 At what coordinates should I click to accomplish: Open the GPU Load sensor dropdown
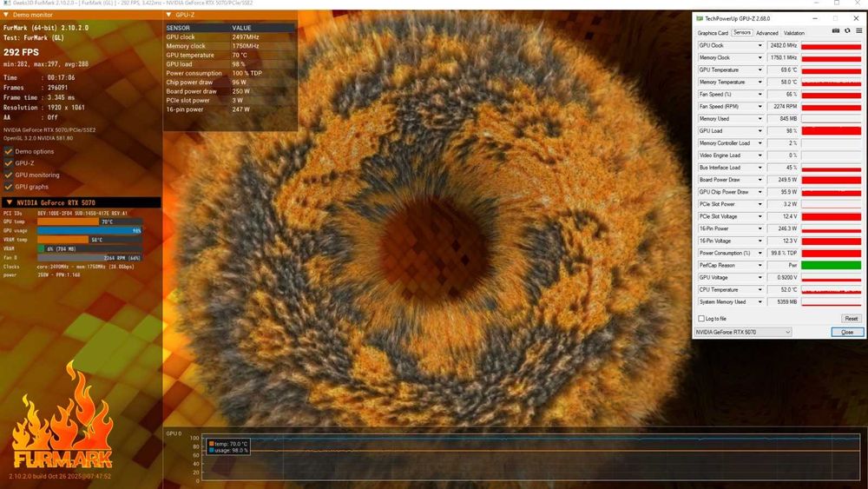[759, 130]
